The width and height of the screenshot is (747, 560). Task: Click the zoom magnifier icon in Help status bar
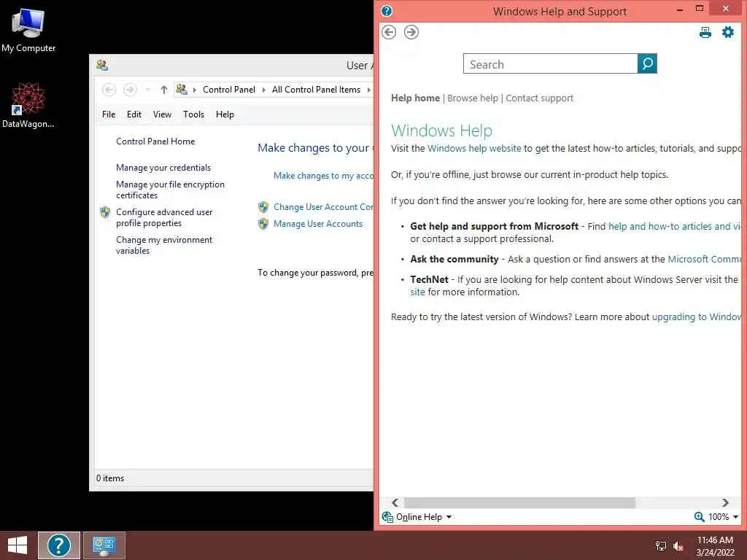pyautogui.click(x=699, y=517)
